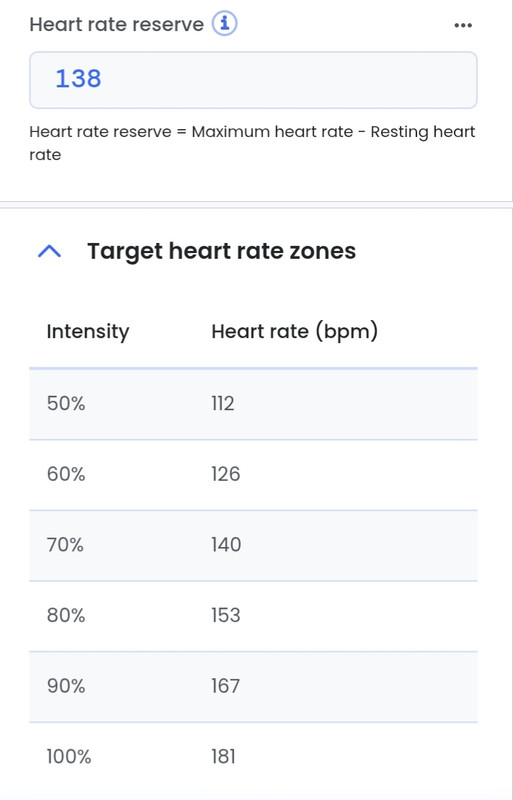Collapse the Target heart rate zones section
Viewport: 513px width, 800px height.
[50, 252]
